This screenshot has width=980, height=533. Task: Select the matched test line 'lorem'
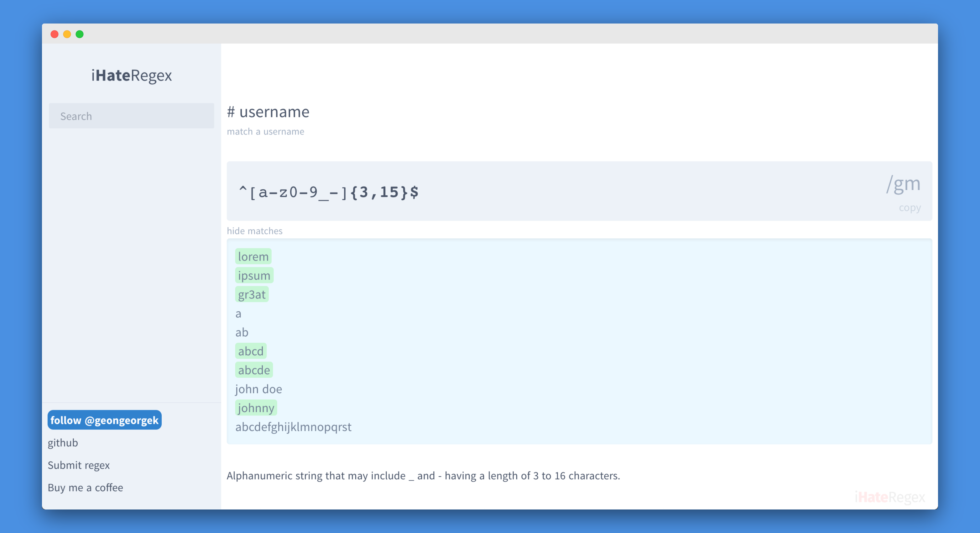(x=253, y=256)
